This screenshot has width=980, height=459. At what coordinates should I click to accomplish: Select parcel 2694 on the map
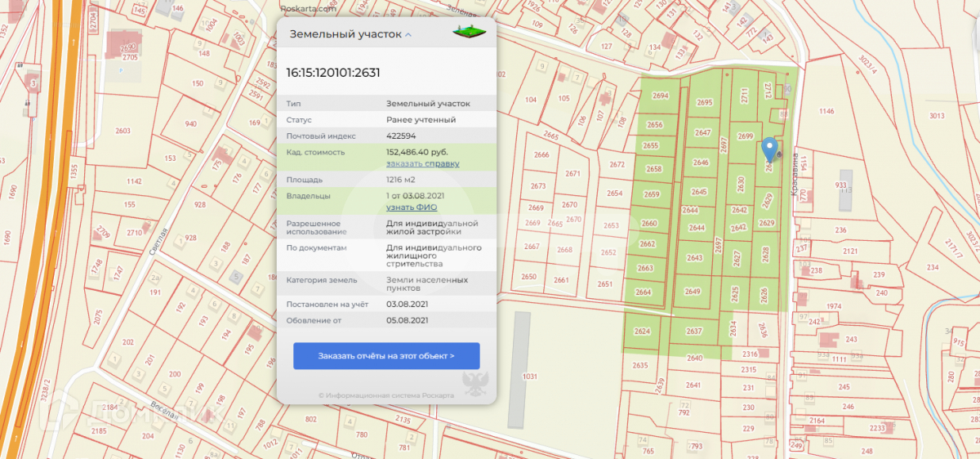(660, 96)
